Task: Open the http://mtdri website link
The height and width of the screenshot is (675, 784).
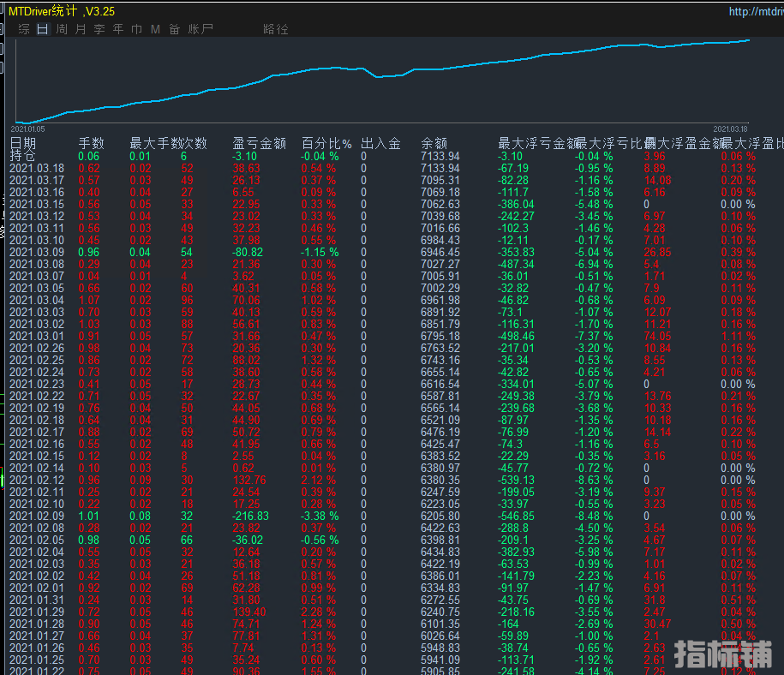Action: click(x=756, y=11)
